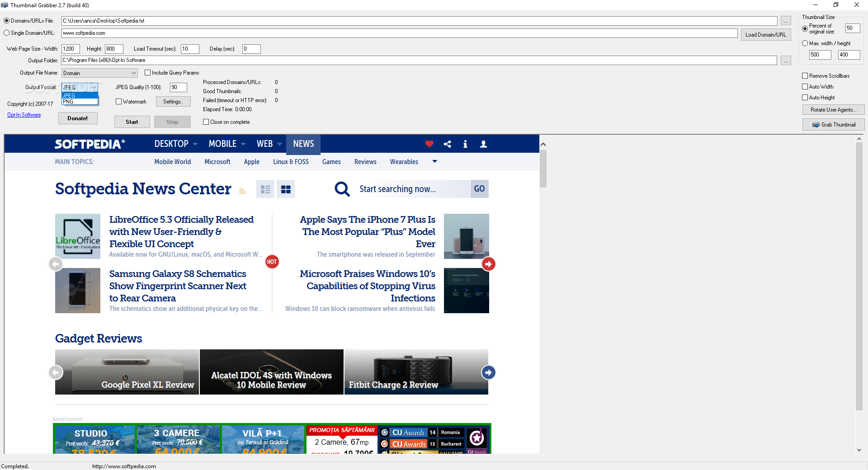Collapse the Output Format dropdown arrow

click(x=94, y=88)
